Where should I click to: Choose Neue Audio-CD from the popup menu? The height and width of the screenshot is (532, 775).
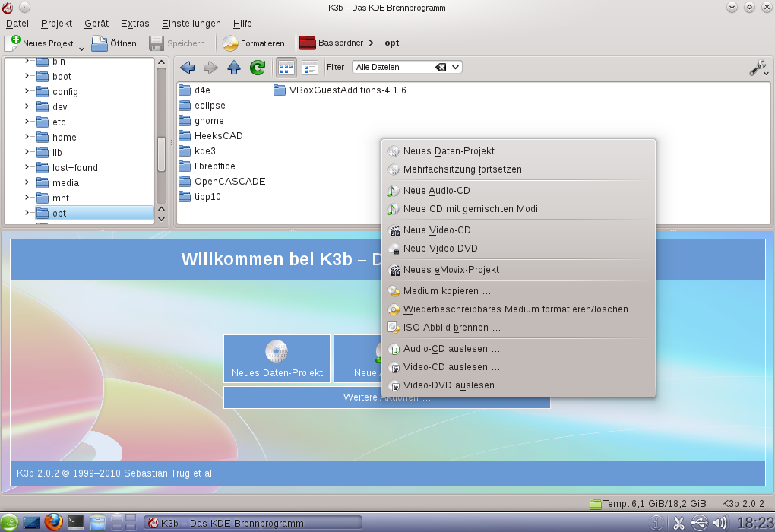[x=518, y=190]
